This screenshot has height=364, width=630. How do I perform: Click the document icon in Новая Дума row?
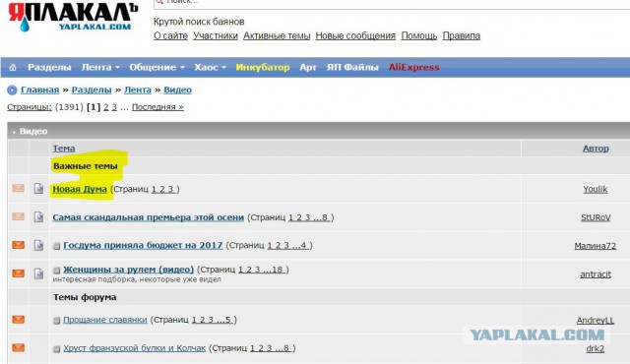coord(38,188)
